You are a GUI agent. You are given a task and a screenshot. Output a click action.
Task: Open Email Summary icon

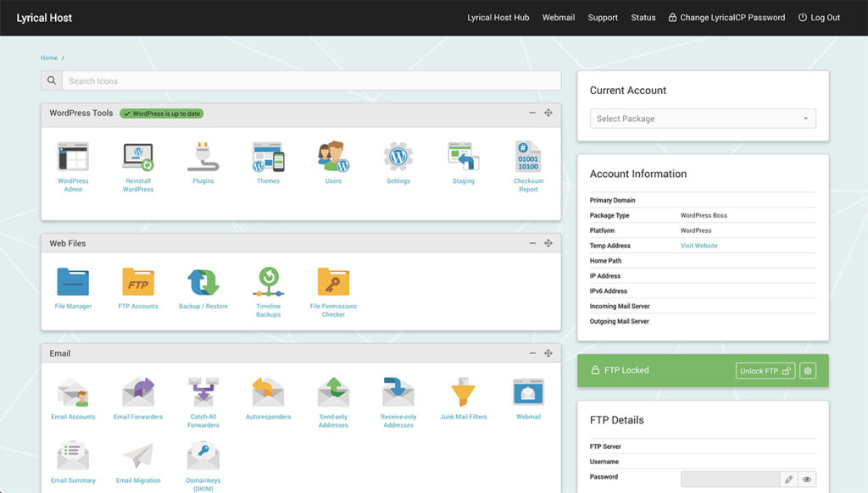(x=73, y=456)
